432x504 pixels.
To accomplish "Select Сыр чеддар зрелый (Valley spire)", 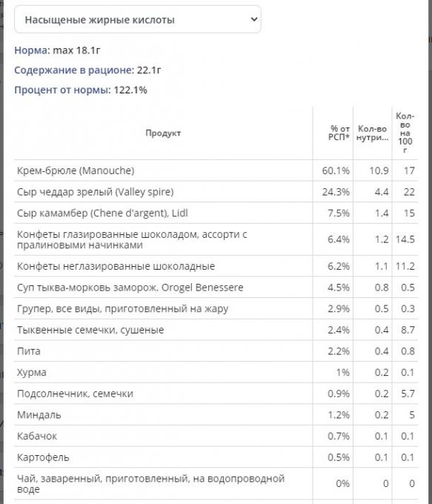I will 216,191.
